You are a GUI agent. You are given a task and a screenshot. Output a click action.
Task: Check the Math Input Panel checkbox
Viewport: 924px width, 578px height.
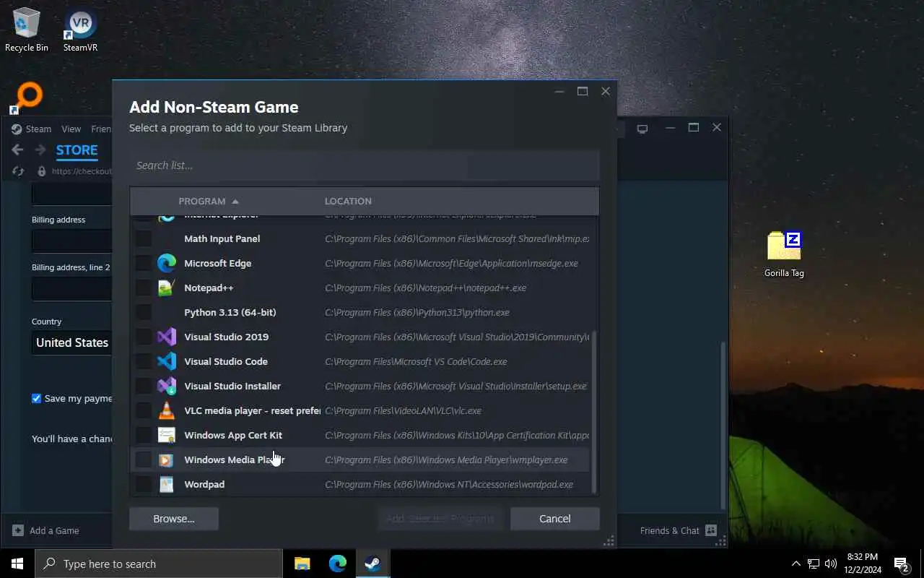click(144, 238)
